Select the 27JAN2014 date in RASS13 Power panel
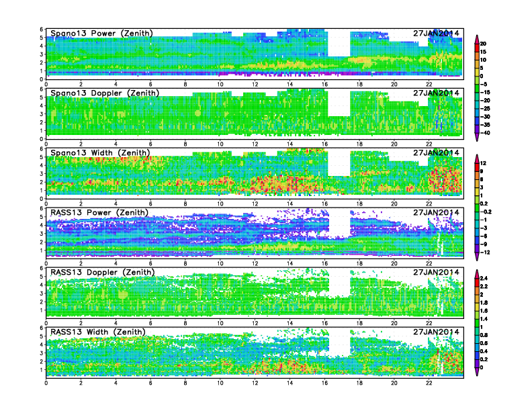The height and width of the screenshot is (411, 532). pyautogui.click(x=437, y=212)
